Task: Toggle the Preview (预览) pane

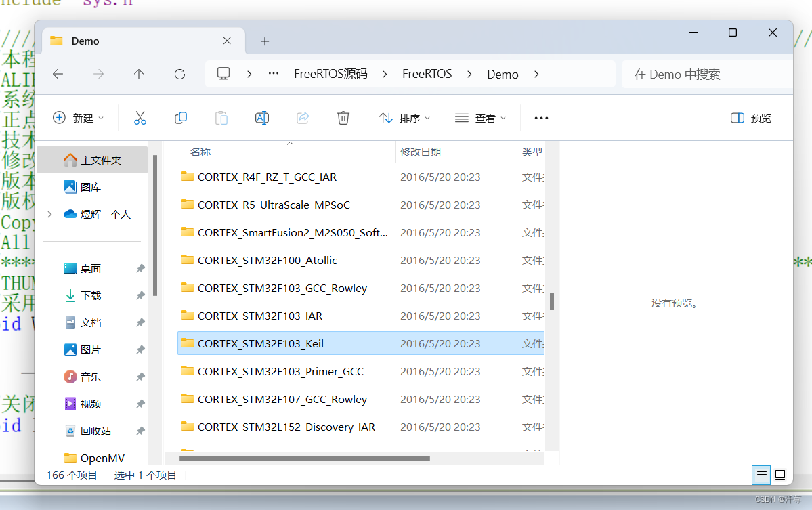Action: tap(751, 118)
